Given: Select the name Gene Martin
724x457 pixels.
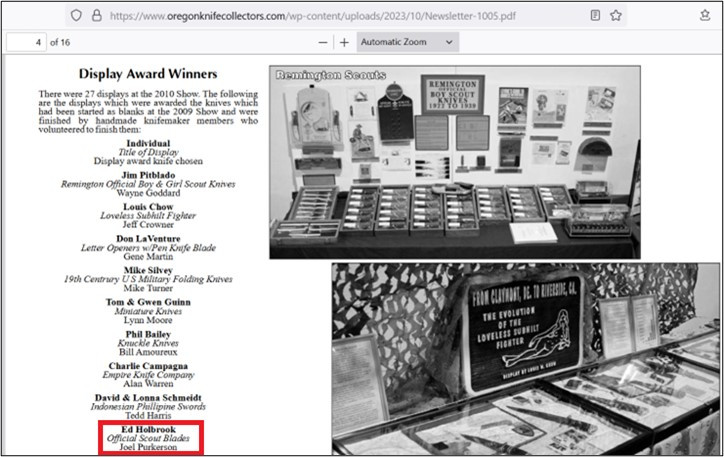Looking at the screenshot, I should coord(148,256).
